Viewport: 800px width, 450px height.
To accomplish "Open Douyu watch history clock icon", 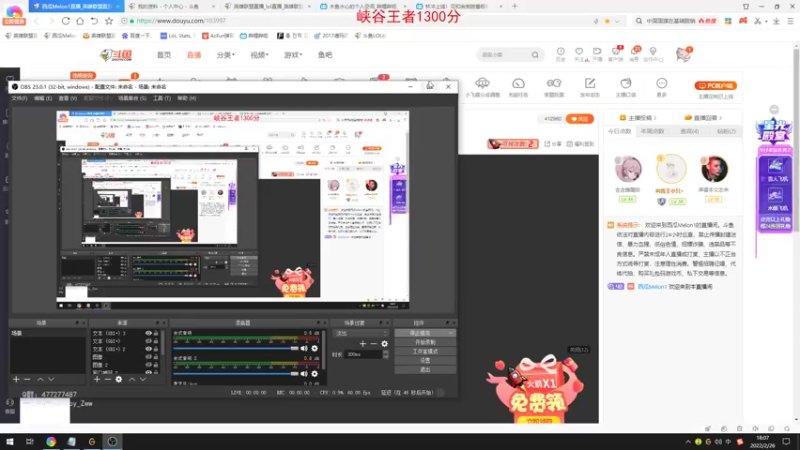I will pos(560,52).
